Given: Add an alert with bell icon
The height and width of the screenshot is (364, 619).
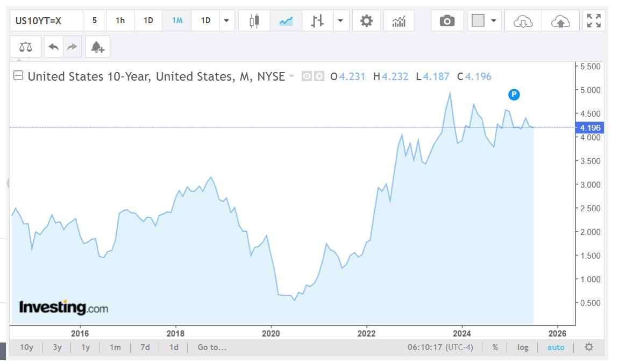Looking at the screenshot, I should coord(97,47).
